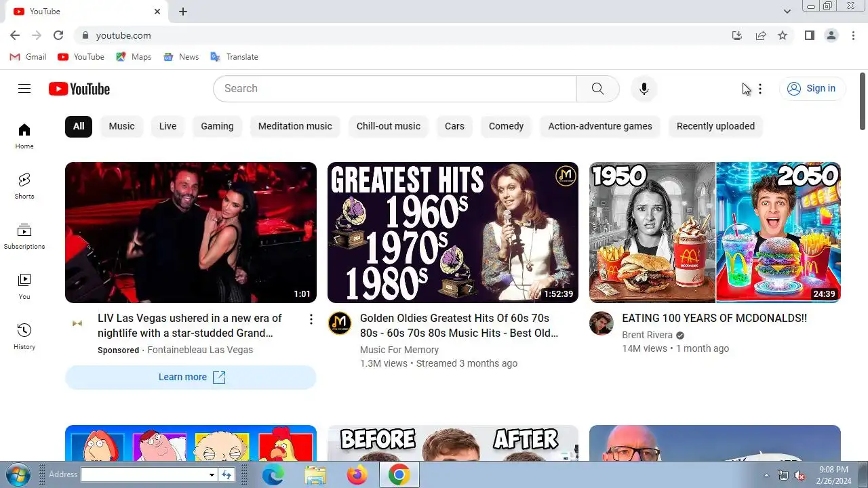This screenshot has height=488, width=868.
Task: Select the Chill-out music chip
Action: 389,126
